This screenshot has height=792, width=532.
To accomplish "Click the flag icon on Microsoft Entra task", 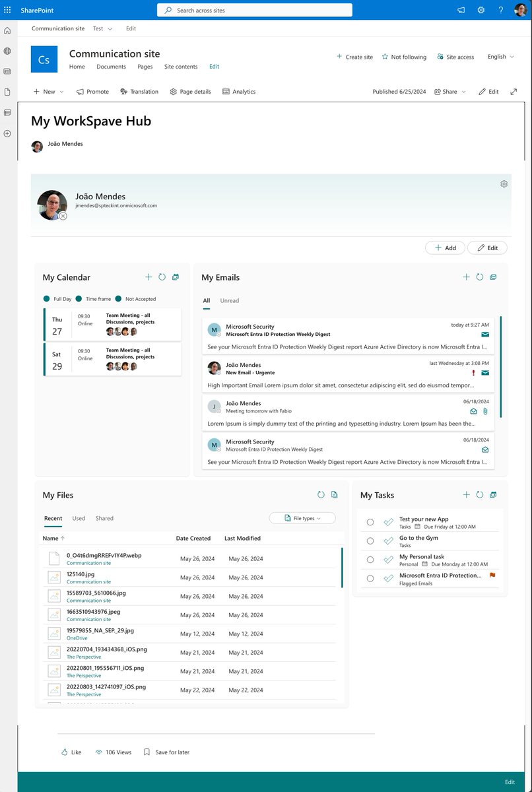I will tap(492, 576).
